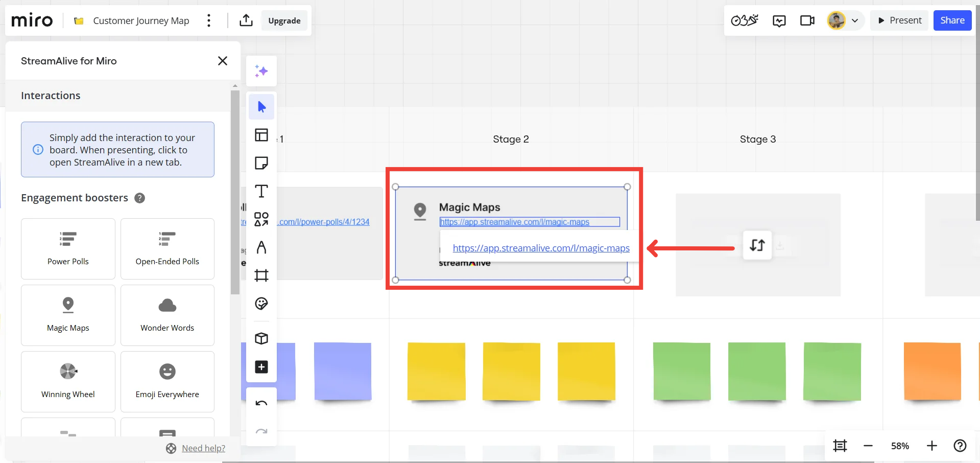Start a video call with camera icon

pos(807,20)
